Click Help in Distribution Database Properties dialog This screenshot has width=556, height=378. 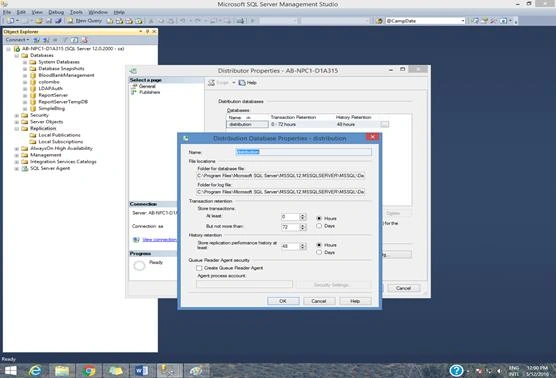[x=355, y=301]
